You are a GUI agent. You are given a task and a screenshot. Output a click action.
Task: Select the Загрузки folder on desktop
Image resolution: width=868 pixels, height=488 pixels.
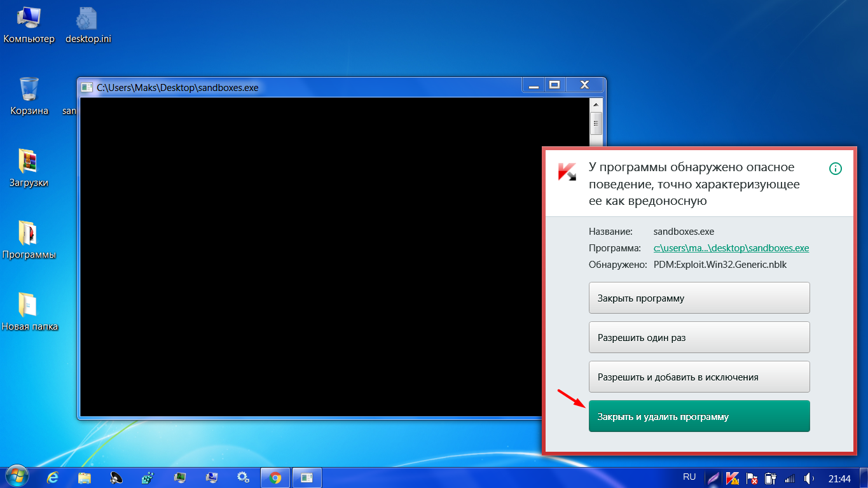[29, 169]
